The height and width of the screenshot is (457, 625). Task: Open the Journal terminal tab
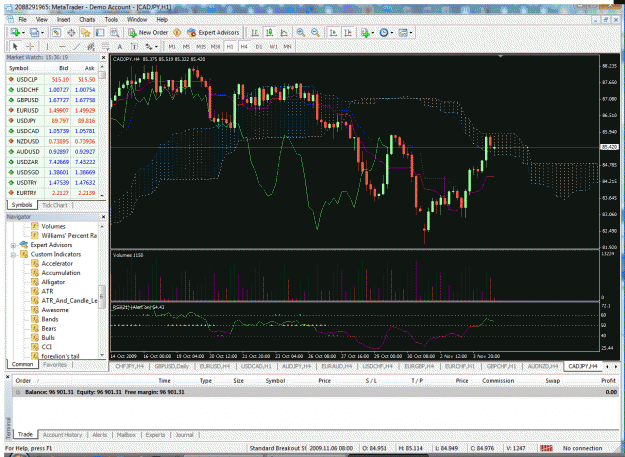pyautogui.click(x=184, y=435)
